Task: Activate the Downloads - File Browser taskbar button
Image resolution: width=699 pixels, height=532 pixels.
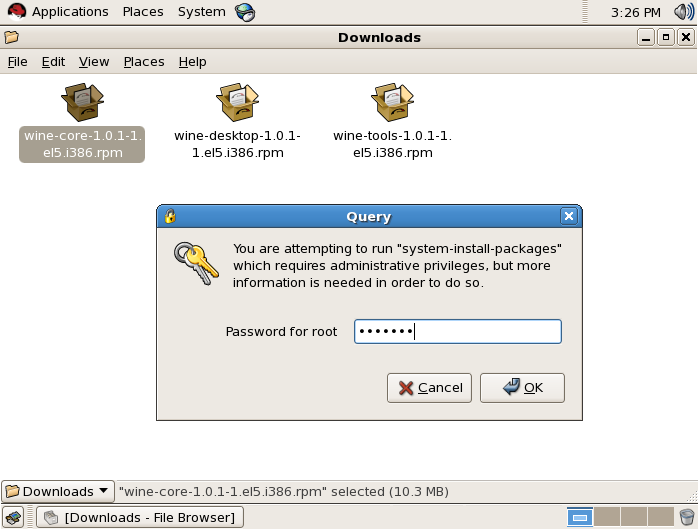Action: (x=140, y=518)
